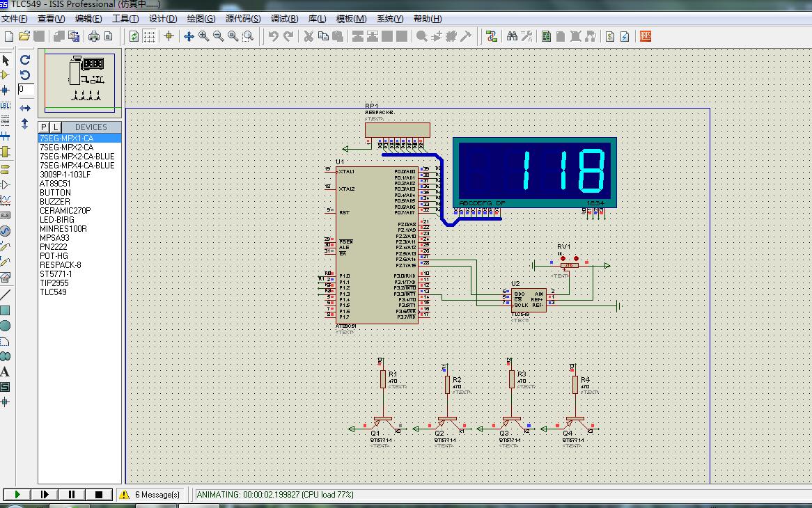Pause the running simulation
This screenshot has width=812, height=508.
(72, 495)
